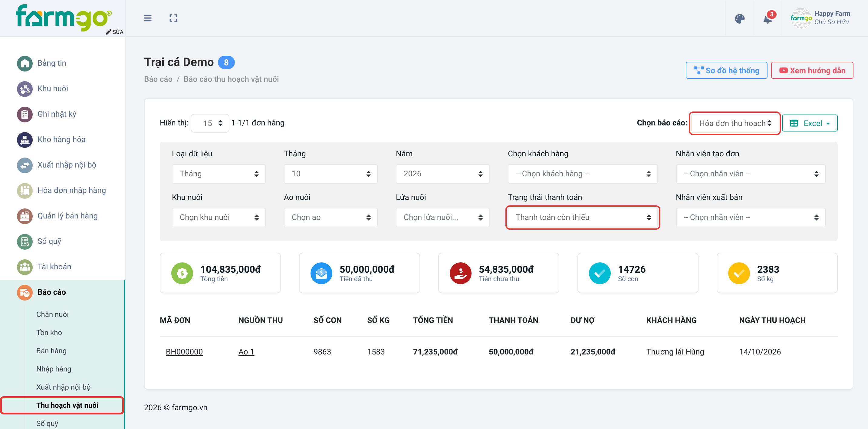Open Nhân viên xuất bán dropdown

click(750, 218)
